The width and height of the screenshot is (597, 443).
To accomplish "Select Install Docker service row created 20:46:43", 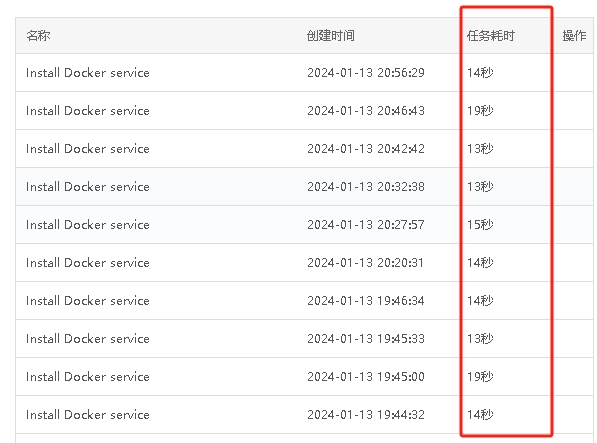I will (304, 110).
